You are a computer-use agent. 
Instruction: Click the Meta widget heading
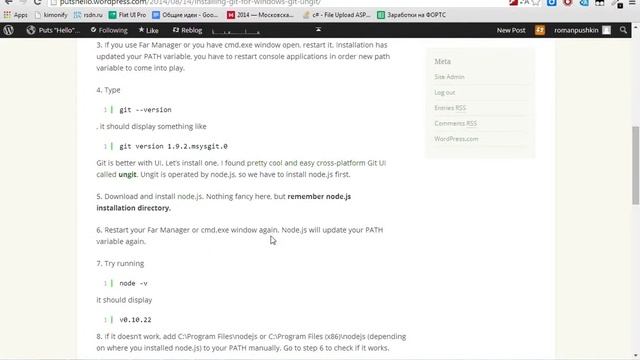point(442,61)
